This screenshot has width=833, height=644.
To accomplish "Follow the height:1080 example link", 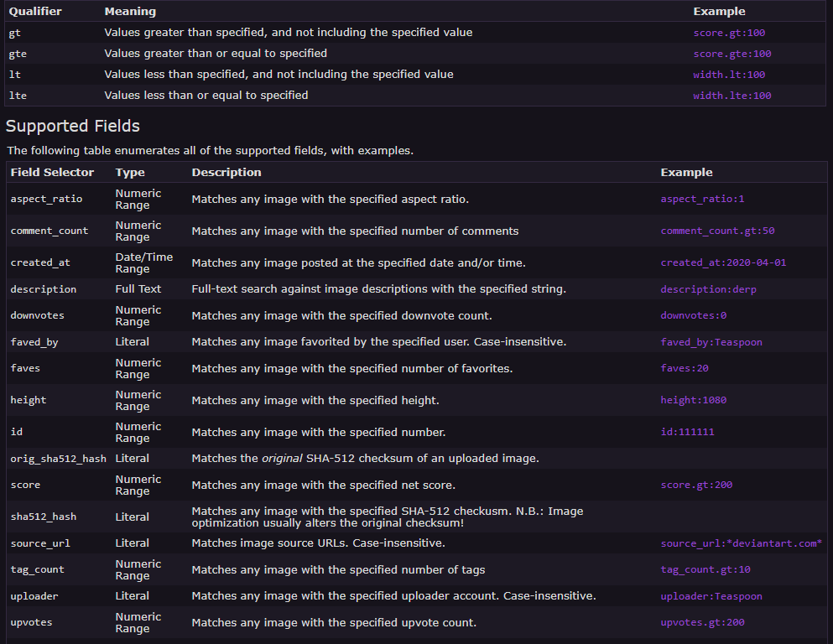I will [693, 401].
